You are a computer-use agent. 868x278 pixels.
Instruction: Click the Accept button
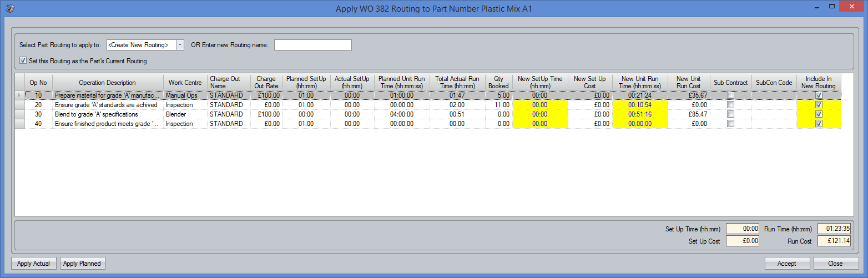click(x=786, y=264)
